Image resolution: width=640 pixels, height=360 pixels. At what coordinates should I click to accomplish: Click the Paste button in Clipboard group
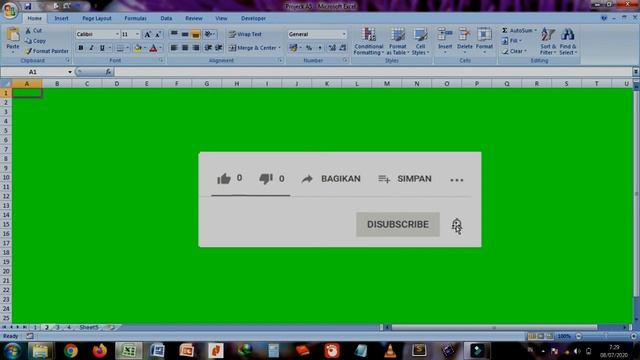click(x=13, y=40)
